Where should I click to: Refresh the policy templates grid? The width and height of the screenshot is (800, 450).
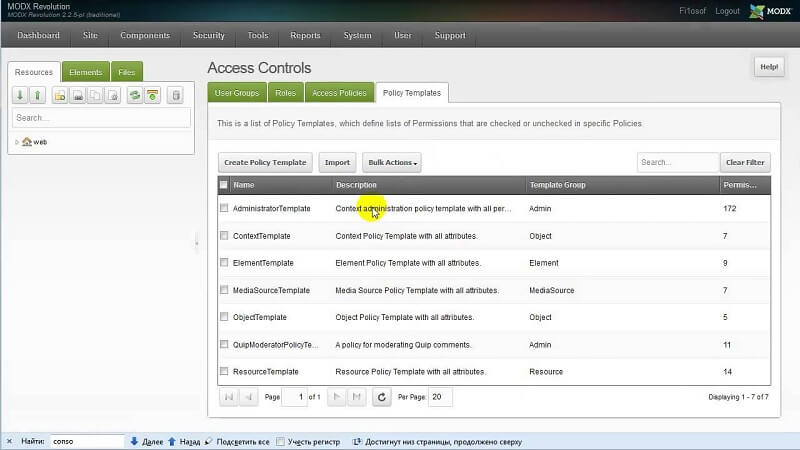click(x=381, y=396)
